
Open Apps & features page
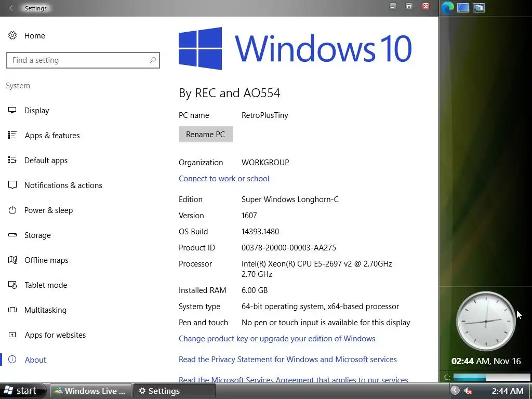[x=52, y=136]
